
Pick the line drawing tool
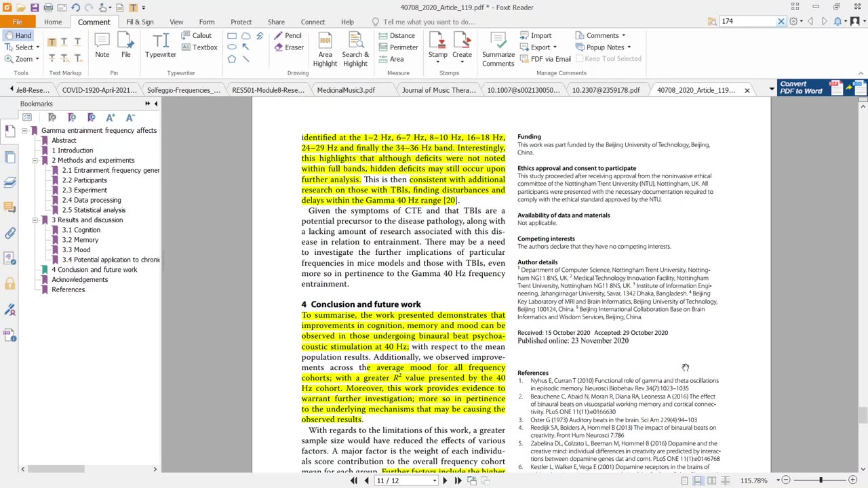tap(245, 59)
